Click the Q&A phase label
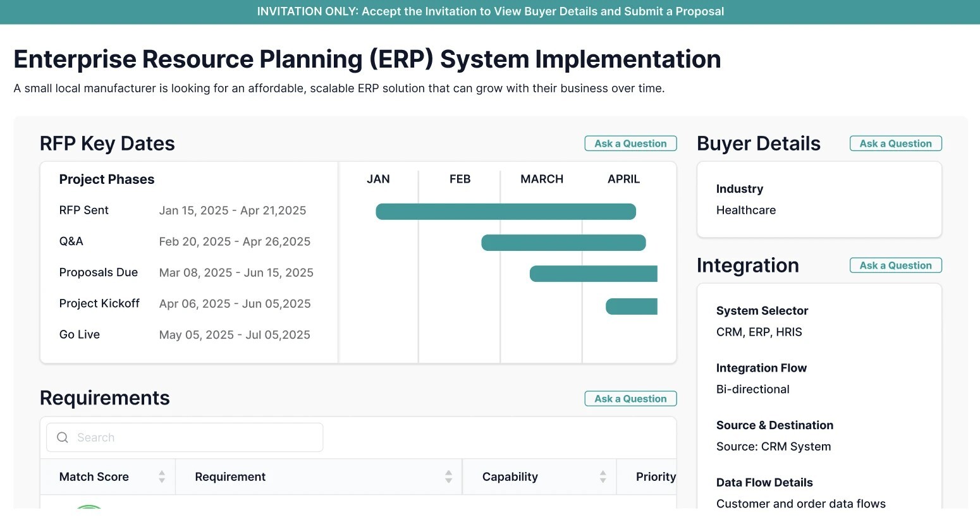Screen dimensions: 980x522 pos(71,241)
